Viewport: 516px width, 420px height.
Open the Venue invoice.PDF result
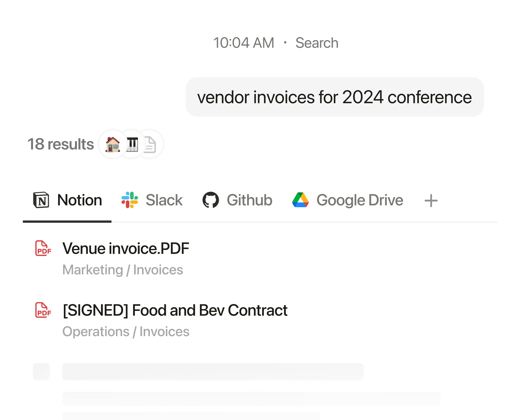126,248
